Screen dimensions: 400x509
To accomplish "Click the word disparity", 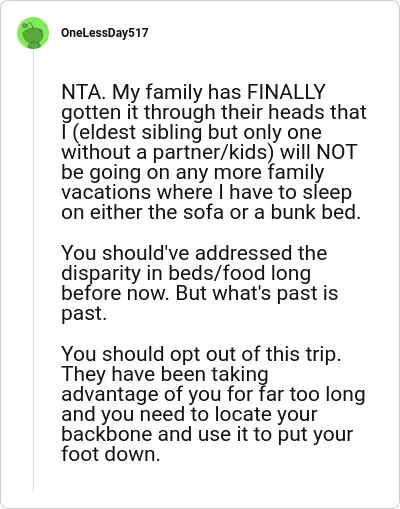I will tap(101, 274).
